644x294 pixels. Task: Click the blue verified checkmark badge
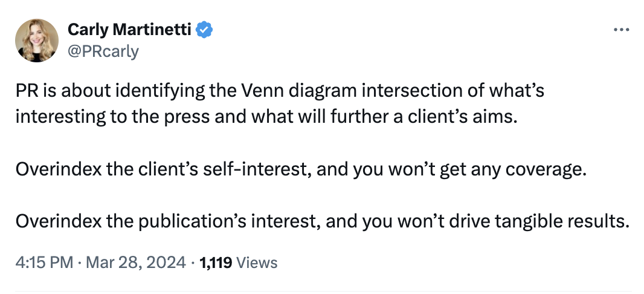pyautogui.click(x=204, y=30)
